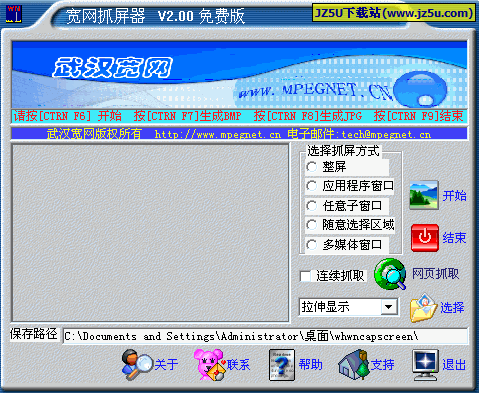The height and width of the screenshot is (393, 479).
Task: Open the 拉伸显示 dropdown arrow
Action: point(389,307)
